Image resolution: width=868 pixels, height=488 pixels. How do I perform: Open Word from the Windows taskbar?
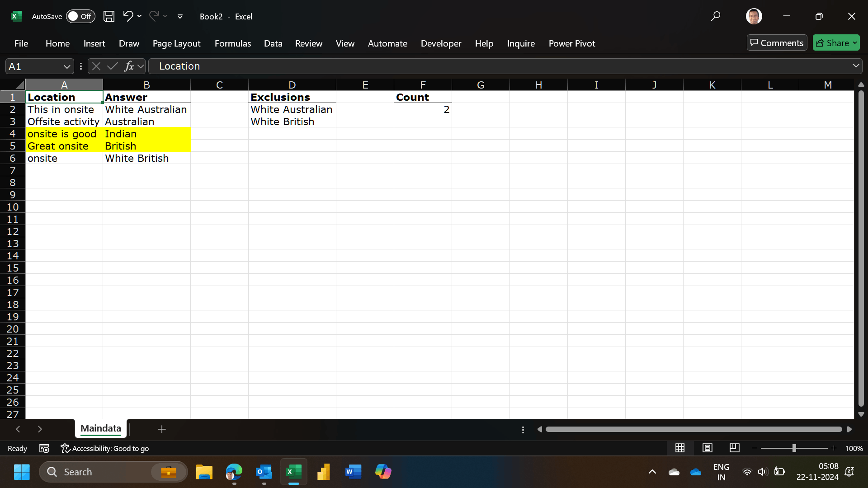coord(353,472)
